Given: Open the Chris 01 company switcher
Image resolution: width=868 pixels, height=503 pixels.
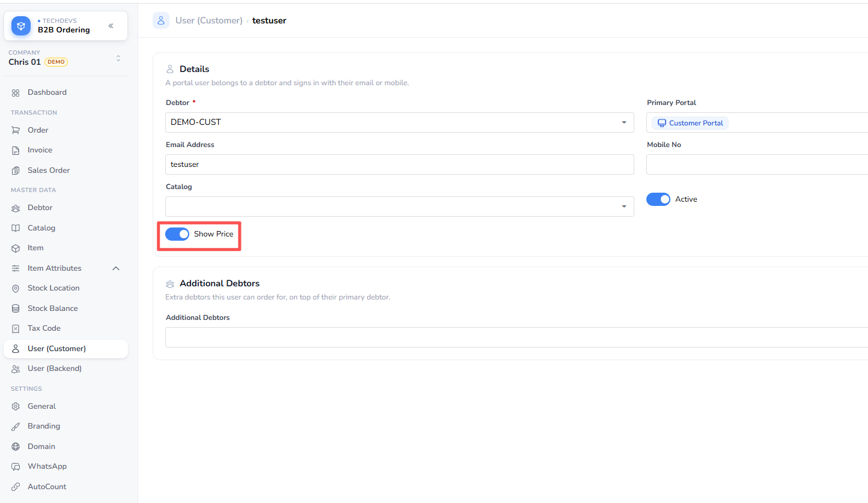Looking at the screenshot, I should 65,58.
